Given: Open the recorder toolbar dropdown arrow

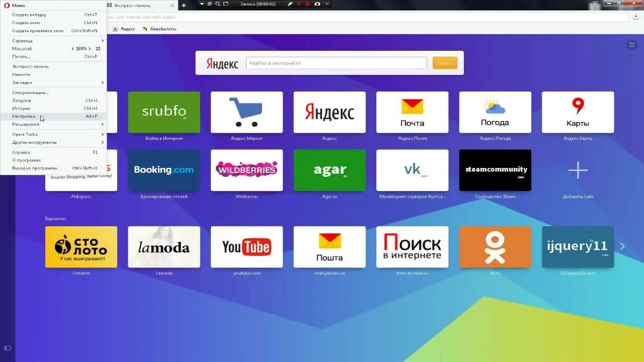Looking at the screenshot, I should click(202, 4).
